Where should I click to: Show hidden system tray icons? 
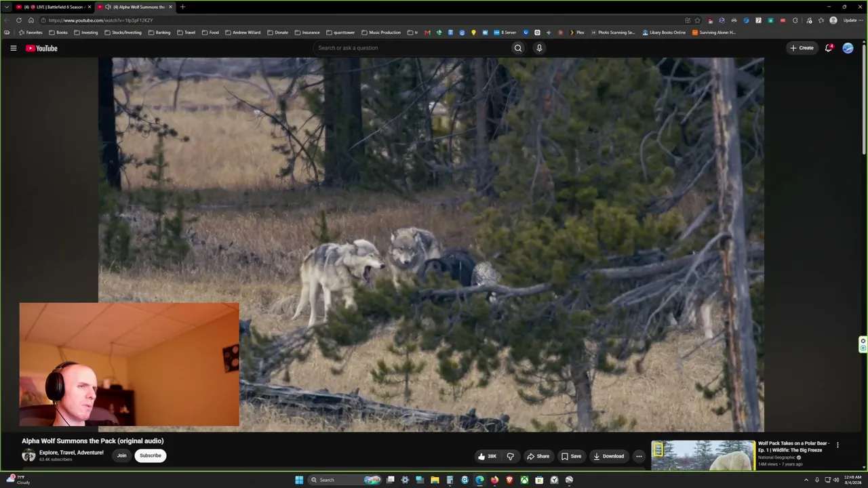[x=806, y=480]
